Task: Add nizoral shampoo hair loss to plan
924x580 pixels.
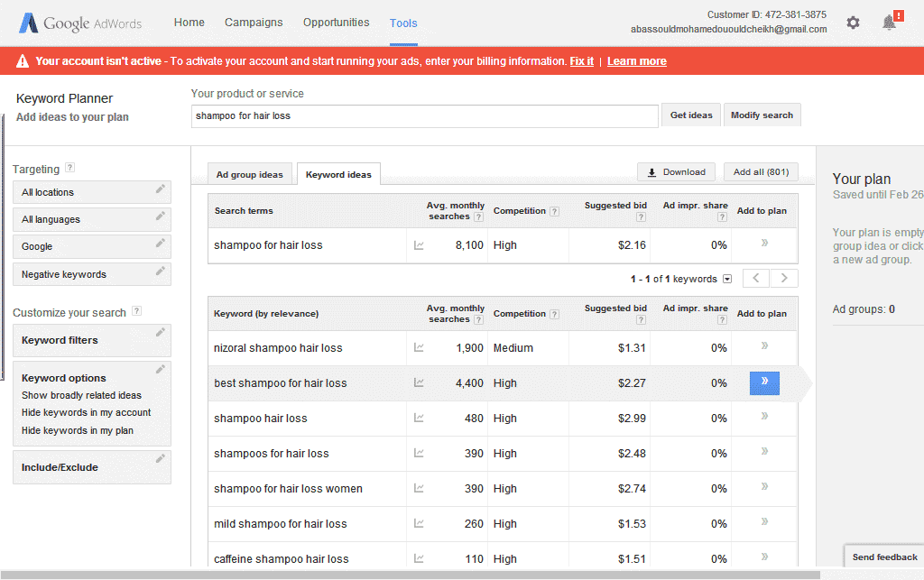Action: click(764, 345)
